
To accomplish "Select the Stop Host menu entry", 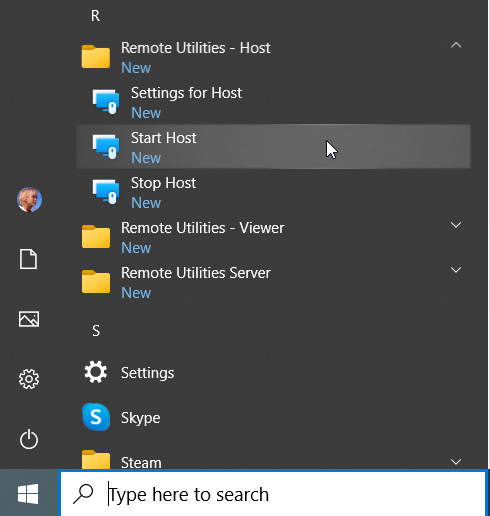I will coord(273,191).
